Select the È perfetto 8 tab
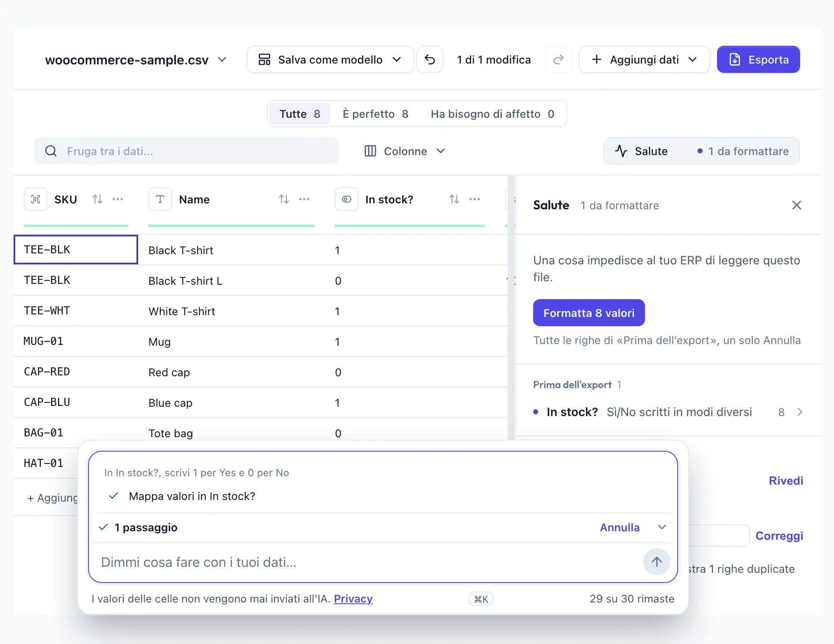Screen dimensions: 834x644 coord(375,114)
